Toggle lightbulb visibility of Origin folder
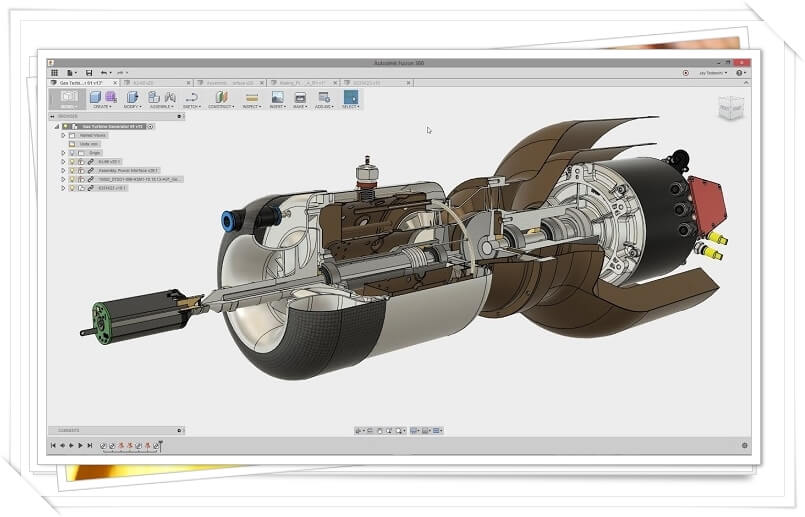The image size is (805, 517). [71, 153]
